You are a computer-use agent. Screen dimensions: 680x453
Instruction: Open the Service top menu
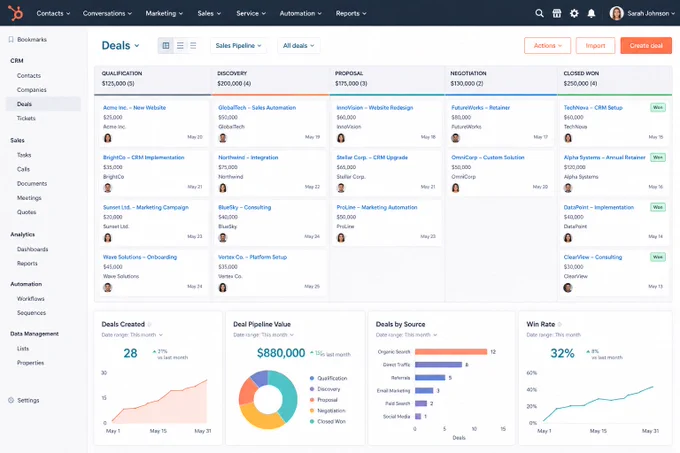(251, 13)
